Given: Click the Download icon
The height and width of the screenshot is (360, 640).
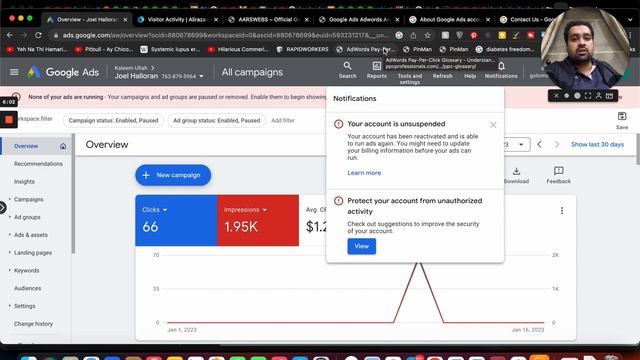Looking at the screenshot, I should (516, 171).
